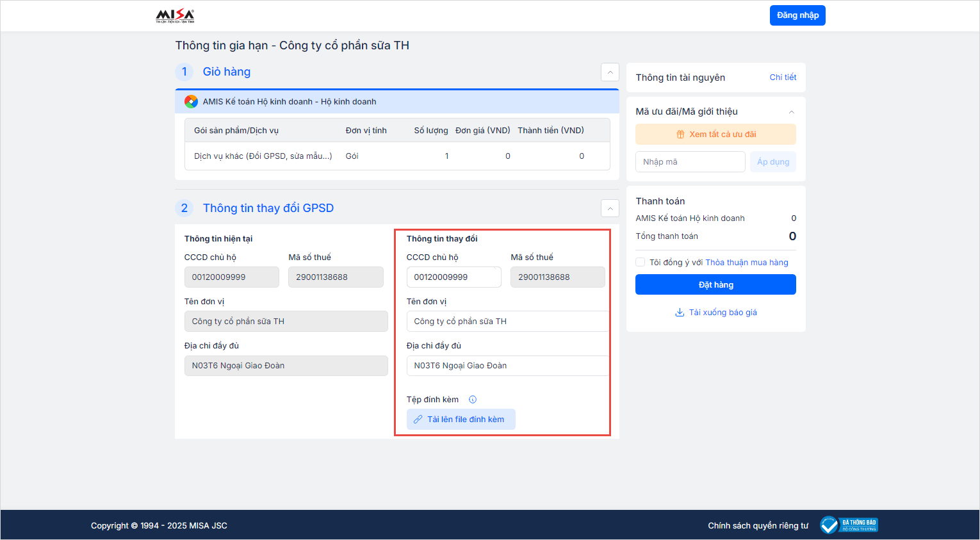Click Địa chỉ đầy đủ field under Thông tin hiện tại
Viewport: 980px width, 540px height.
286,366
